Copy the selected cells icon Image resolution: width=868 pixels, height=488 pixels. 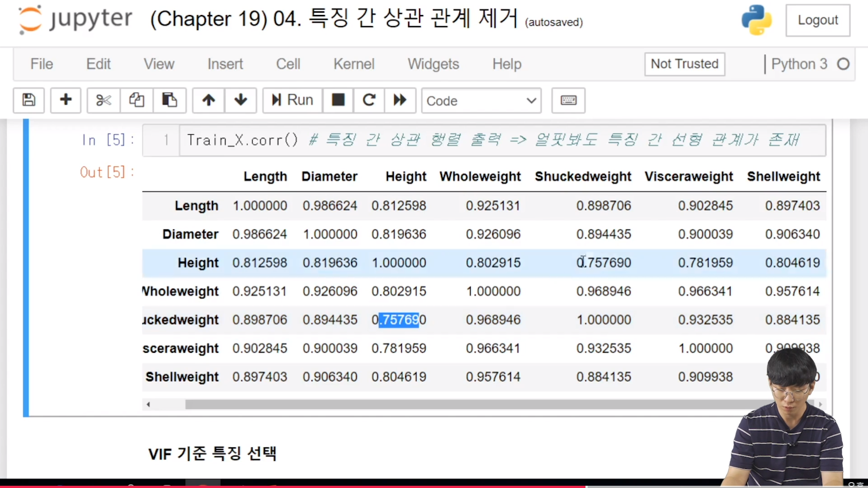pyautogui.click(x=137, y=100)
